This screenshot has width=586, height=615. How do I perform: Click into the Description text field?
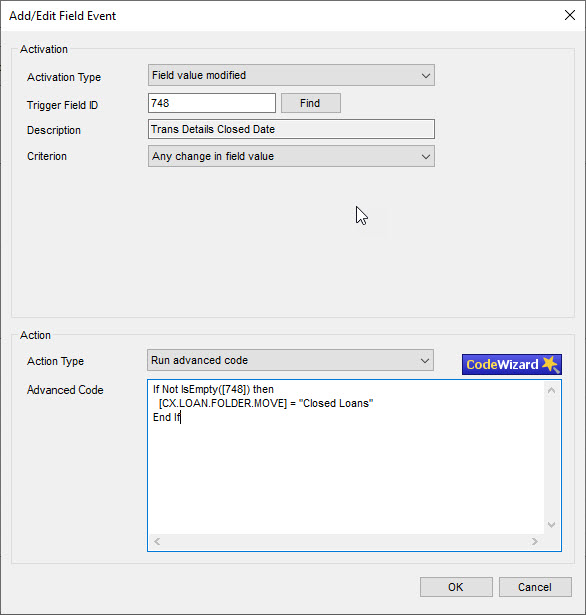point(291,129)
